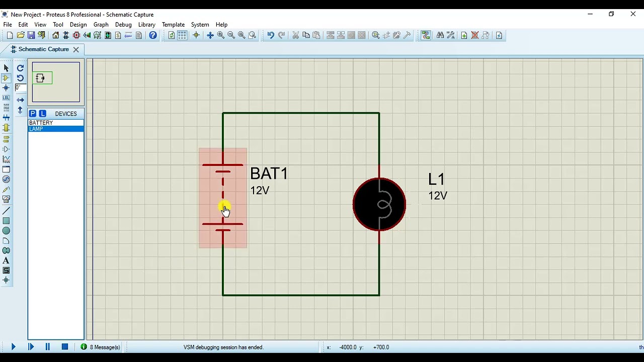Open the Design menu
The width and height of the screenshot is (644, 362).
tap(78, 25)
